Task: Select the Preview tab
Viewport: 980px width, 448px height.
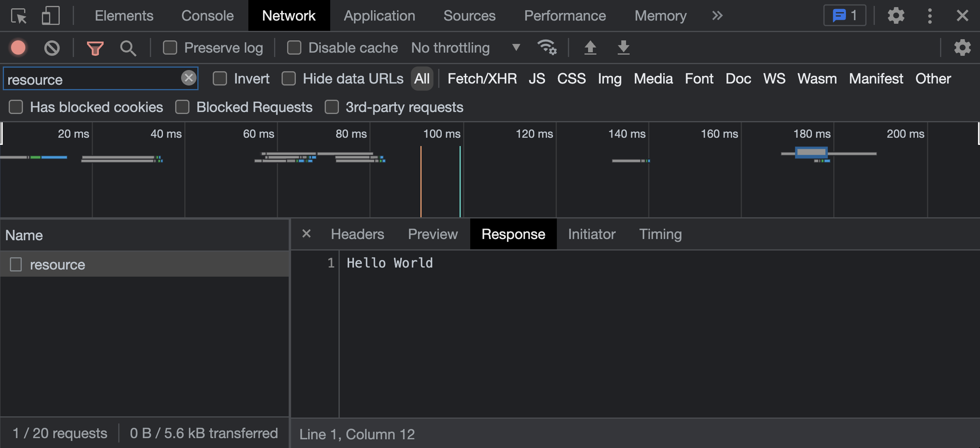Action: (x=434, y=234)
